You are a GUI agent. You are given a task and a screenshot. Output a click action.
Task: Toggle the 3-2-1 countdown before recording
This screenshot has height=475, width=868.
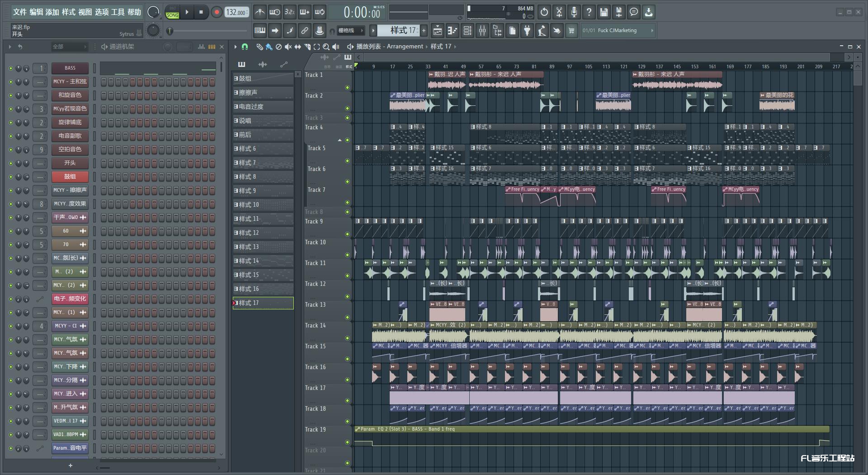coord(290,12)
